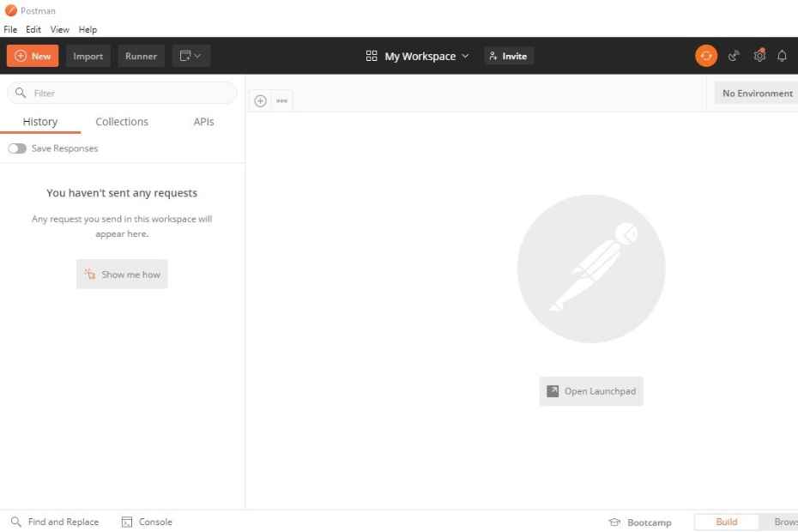The height and width of the screenshot is (532, 798).
Task: Click the settings gear icon
Action: (x=759, y=55)
